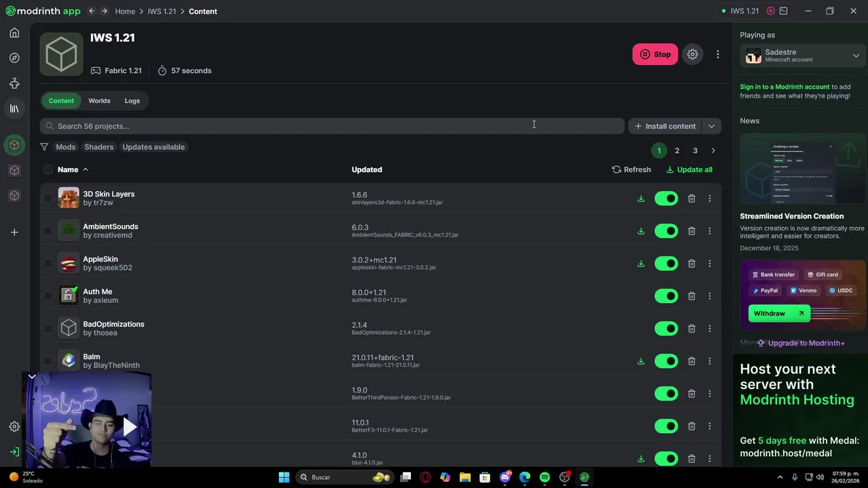Click the Home breadcrumb
The image size is (868, 488).
125,12
